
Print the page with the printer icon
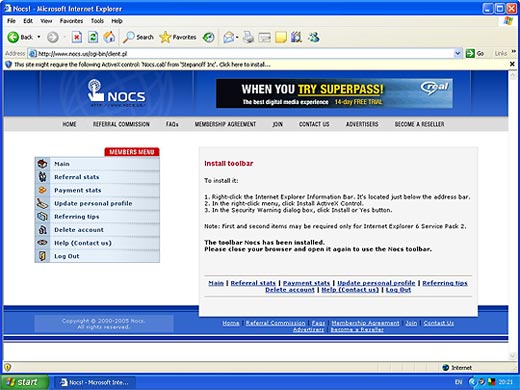(x=248, y=37)
